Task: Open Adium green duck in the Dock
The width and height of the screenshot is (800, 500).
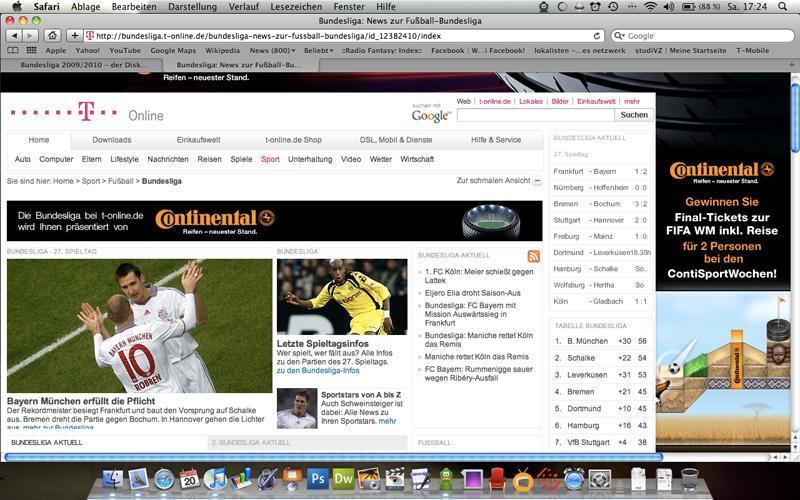Action: 446,479
